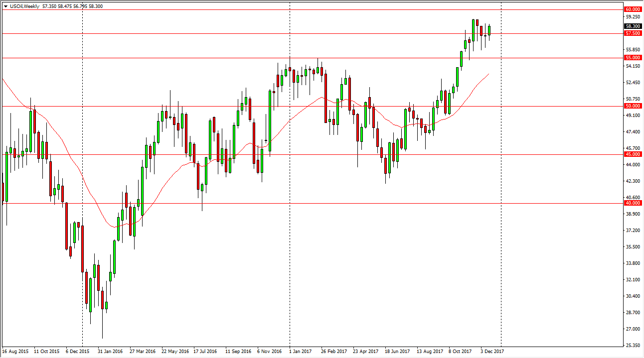Select the 16 Aug 2015 date label

click(x=15, y=352)
